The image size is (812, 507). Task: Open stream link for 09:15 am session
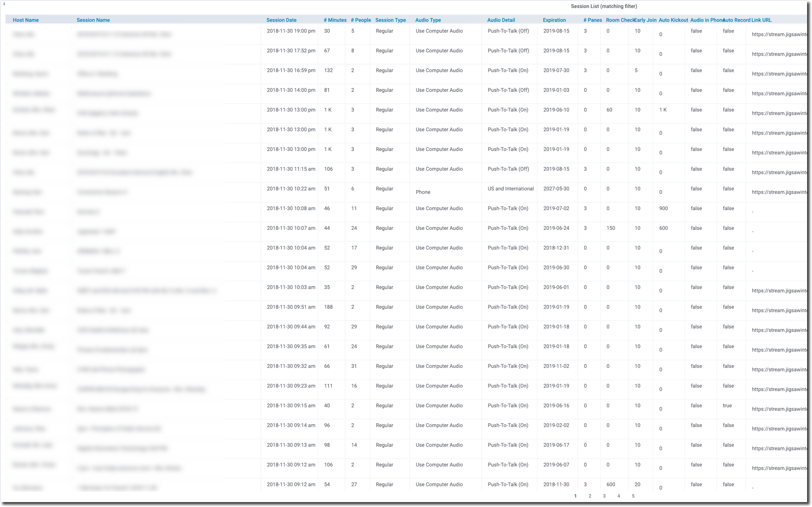point(779,409)
